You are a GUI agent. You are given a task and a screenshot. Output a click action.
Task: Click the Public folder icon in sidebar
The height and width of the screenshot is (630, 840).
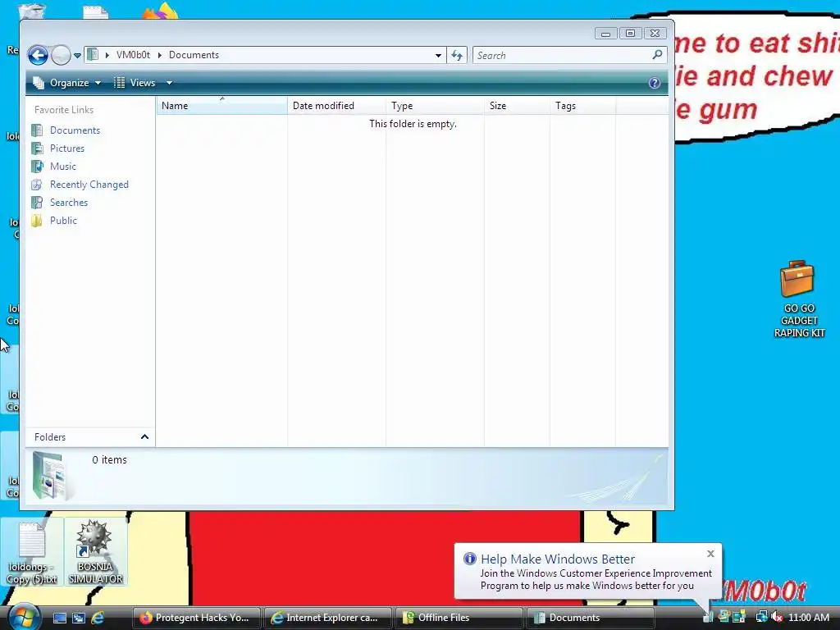(x=37, y=221)
